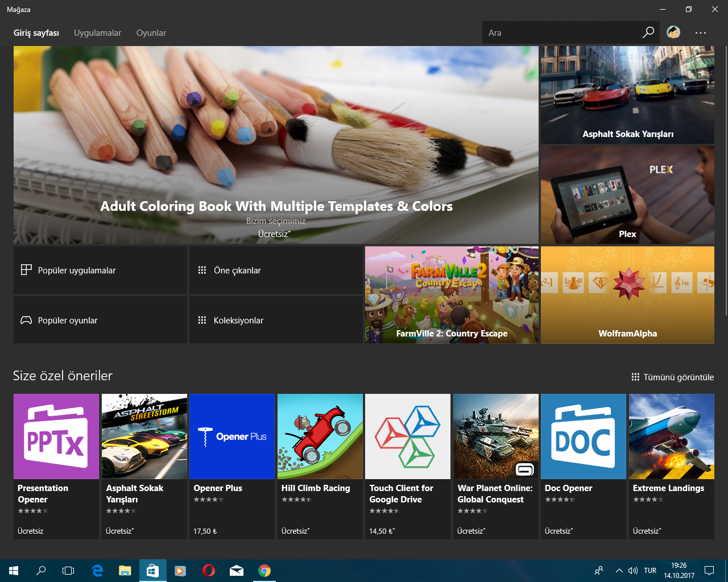Click the Popüler uygulamalar grid icon
The image size is (728, 582).
point(26,270)
